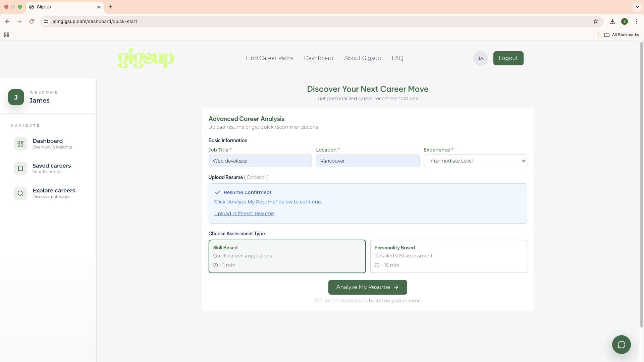Open Chrome's three-dot menu
644x362 pixels.
coord(637,21)
